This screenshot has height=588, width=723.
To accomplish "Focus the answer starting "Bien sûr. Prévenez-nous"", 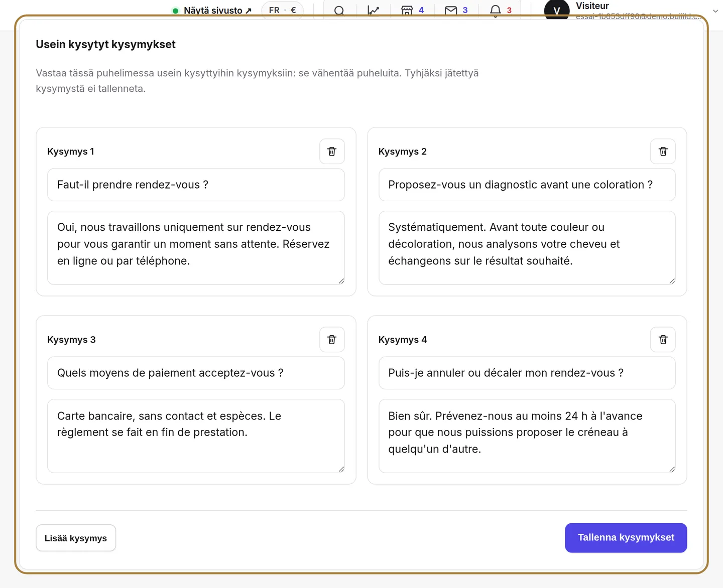I will tap(527, 436).
